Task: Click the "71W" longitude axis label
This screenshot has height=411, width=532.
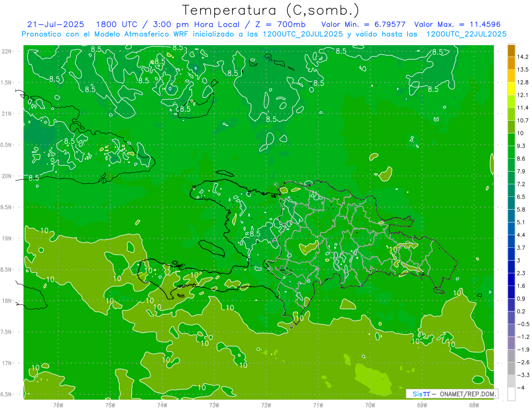Action: 318,404
